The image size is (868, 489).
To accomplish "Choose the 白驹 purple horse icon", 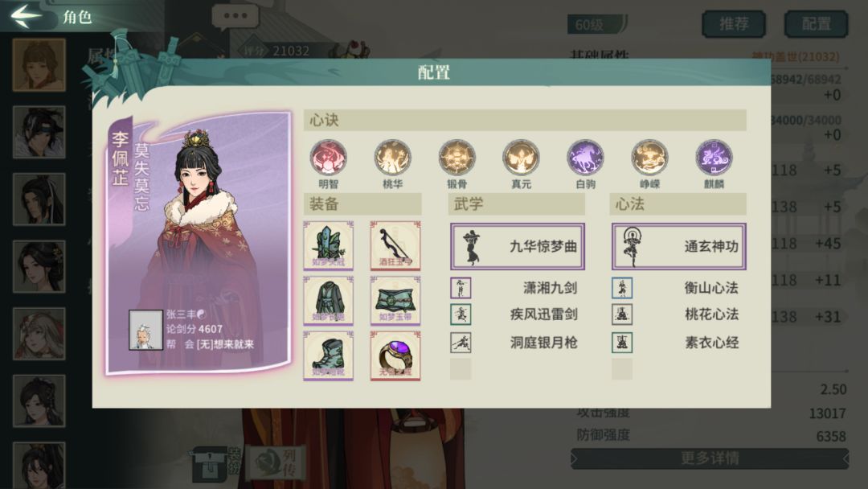I will 585,158.
